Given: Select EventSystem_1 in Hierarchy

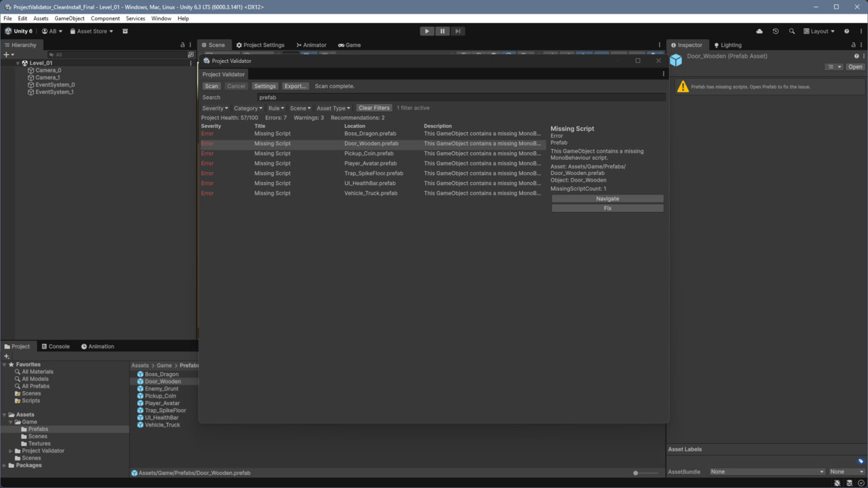Looking at the screenshot, I should pos(54,92).
